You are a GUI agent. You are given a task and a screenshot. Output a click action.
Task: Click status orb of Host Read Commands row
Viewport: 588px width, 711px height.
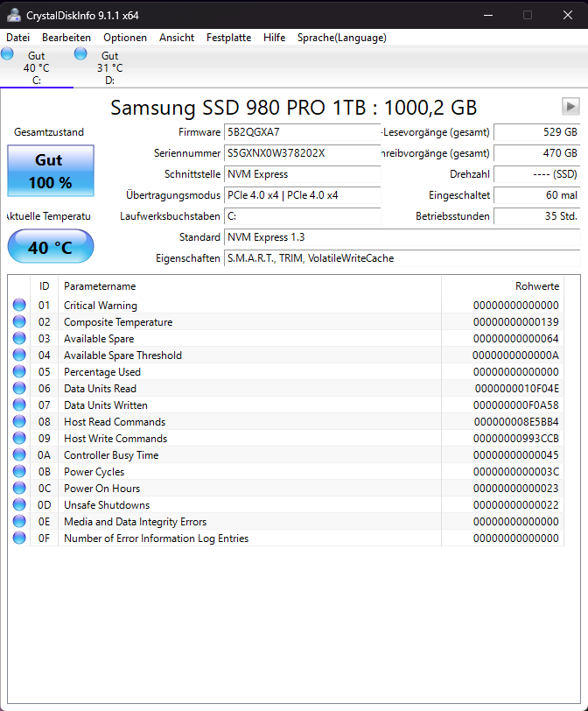tap(19, 421)
